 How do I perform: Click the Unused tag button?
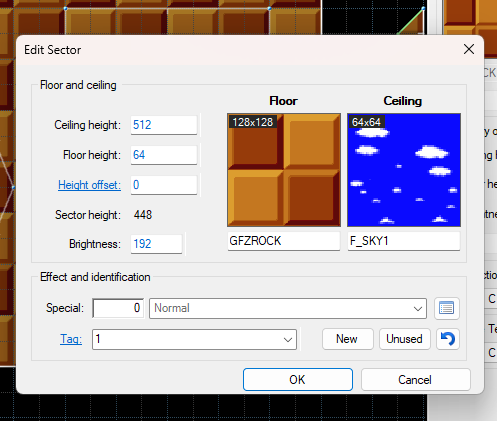click(404, 339)
